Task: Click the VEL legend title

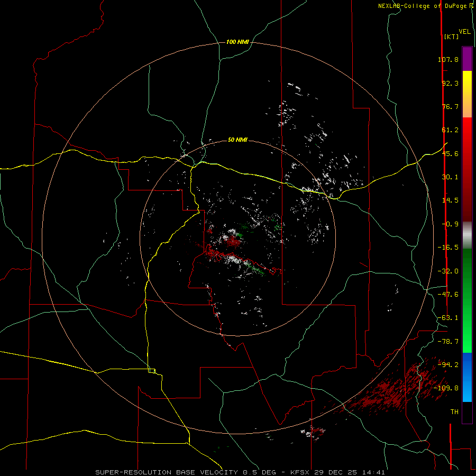Action: [x=464, y=32]
